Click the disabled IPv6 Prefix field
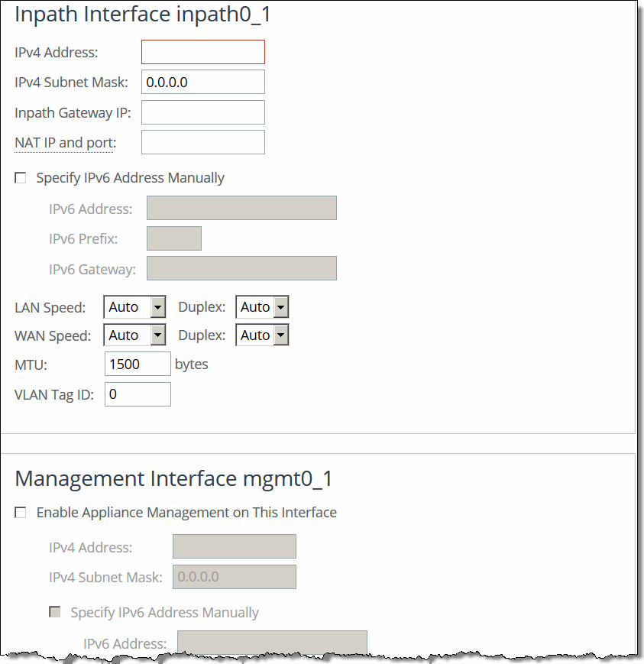 coord(173,238)
